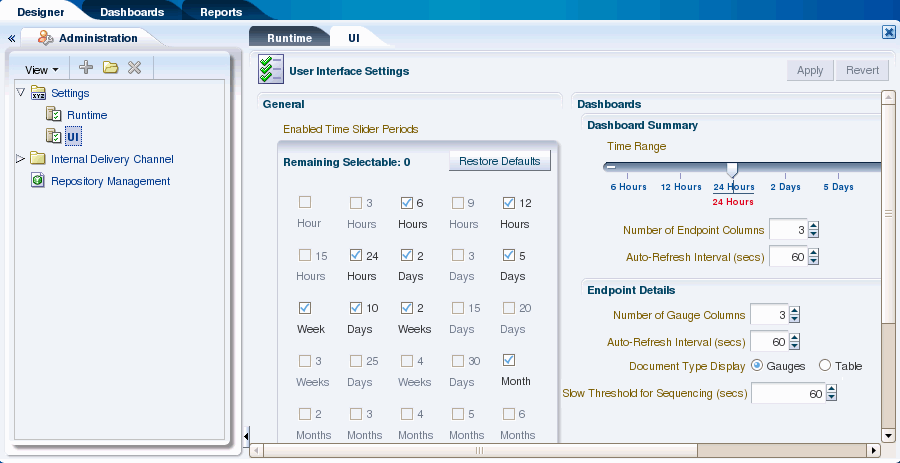Select the Table radio button
Image resolution: width=900 pixels, height=463 pixels.
click(x=825, y=365)
